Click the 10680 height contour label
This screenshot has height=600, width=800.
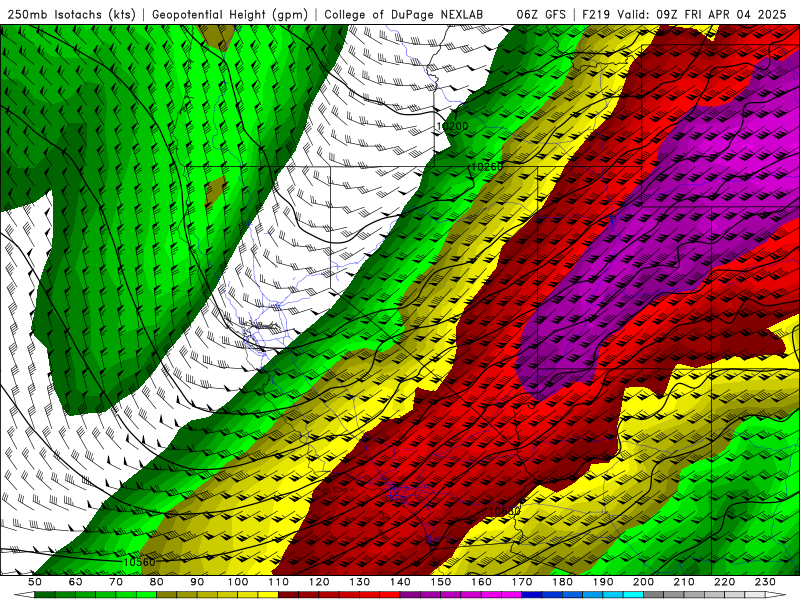(x=505, y=511)
